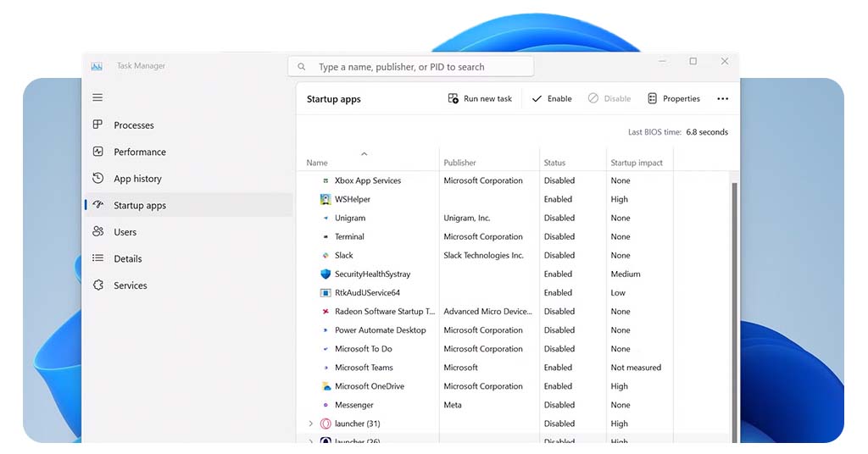Open Properties for the selected app
This screenshot has height=454, width=868.
point(673,99)
